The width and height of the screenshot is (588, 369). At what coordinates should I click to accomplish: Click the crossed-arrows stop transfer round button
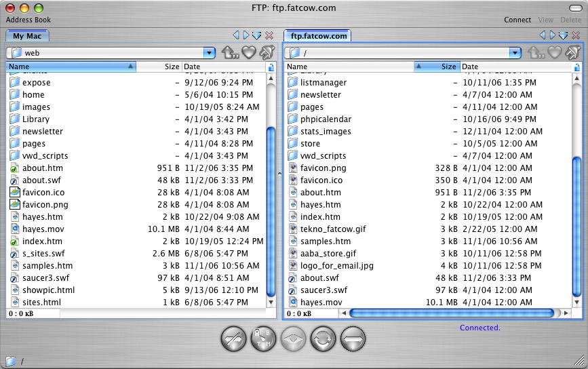coord(233,338)
